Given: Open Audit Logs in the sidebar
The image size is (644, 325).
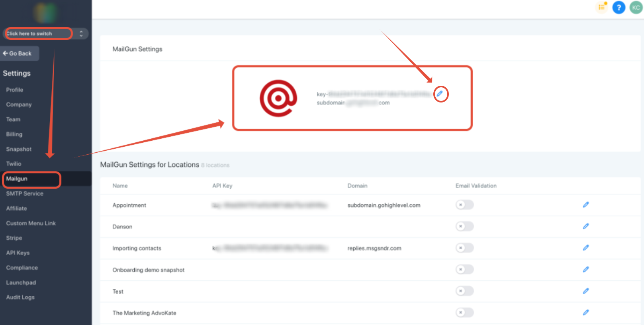Looking at the screenshot, I should point(20,297).
